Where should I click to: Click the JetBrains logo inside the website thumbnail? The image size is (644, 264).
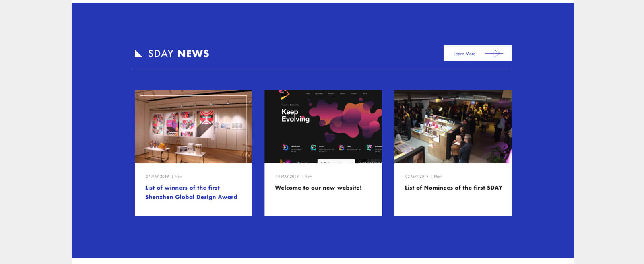[x=284, y=95]
